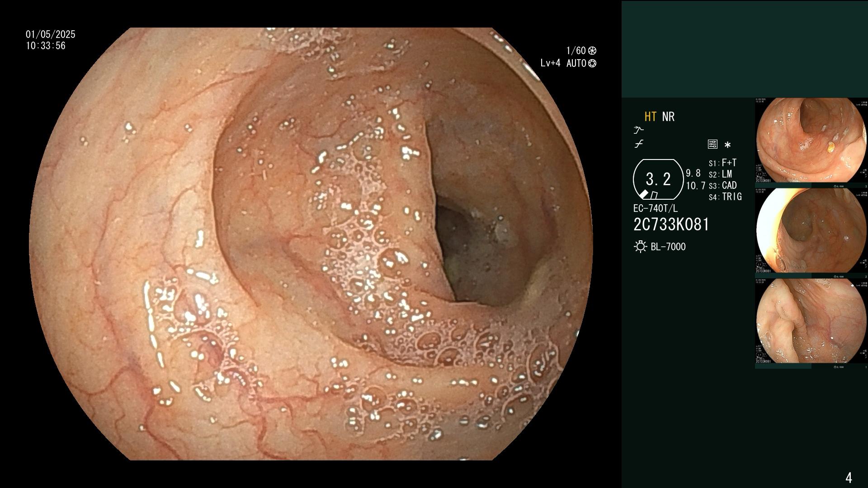Click the iris icon next to AUTO

592,63
